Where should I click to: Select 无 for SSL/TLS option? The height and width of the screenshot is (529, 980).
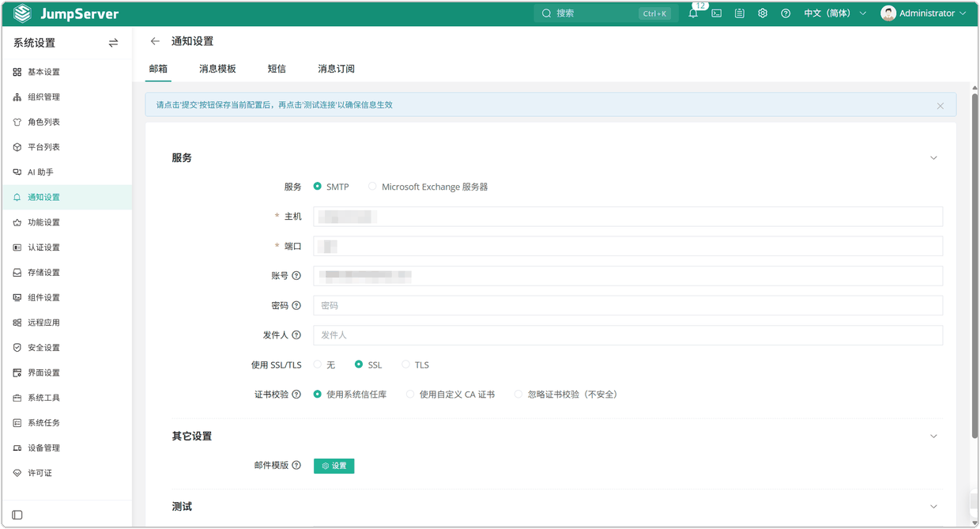318,365
